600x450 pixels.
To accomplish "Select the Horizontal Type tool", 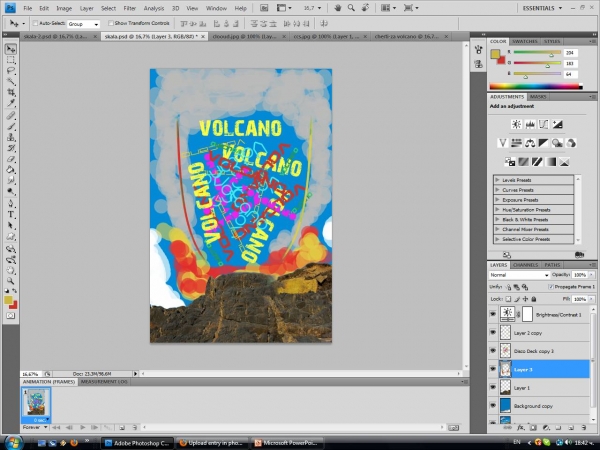I will [11, 215].
